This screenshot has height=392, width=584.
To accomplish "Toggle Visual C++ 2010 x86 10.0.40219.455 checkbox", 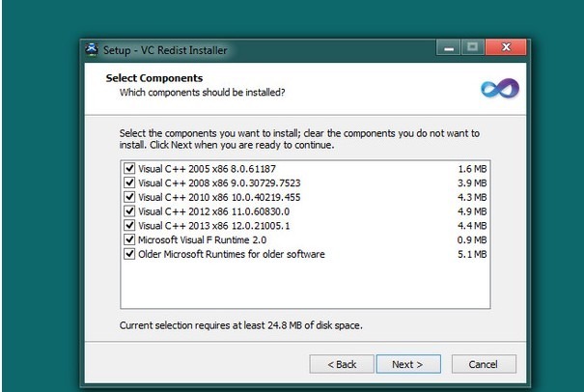I will coord(129,197).
